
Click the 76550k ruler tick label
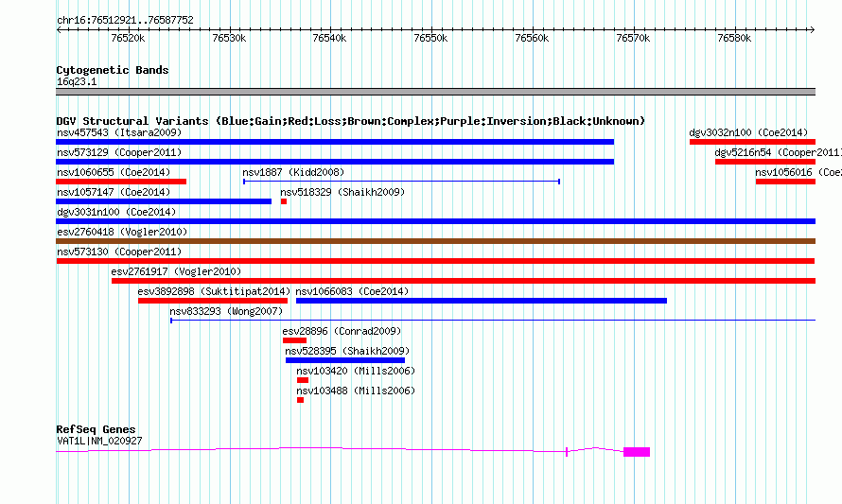tap(430, 38)
